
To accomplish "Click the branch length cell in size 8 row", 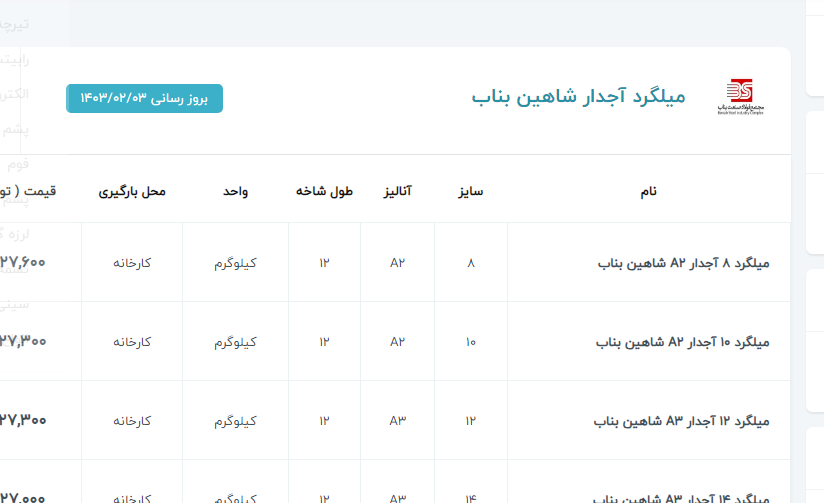I will 324,263.
